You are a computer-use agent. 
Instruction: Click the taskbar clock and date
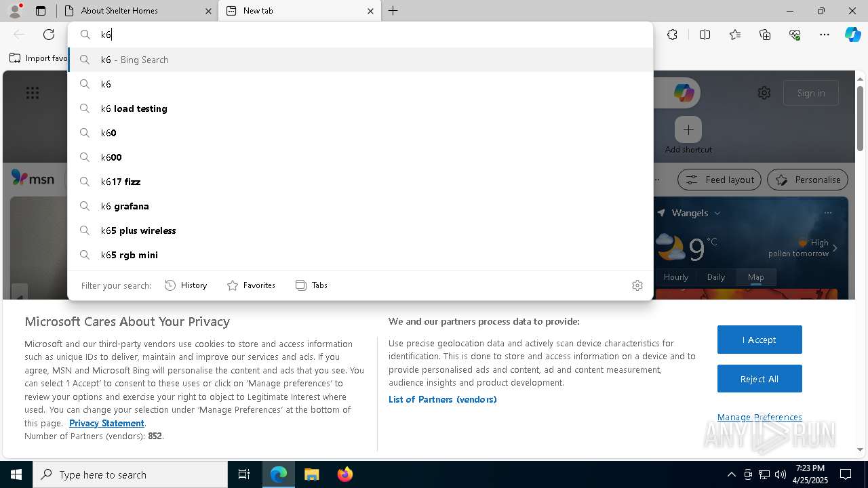pyautogui.click(x=810, y=474)
